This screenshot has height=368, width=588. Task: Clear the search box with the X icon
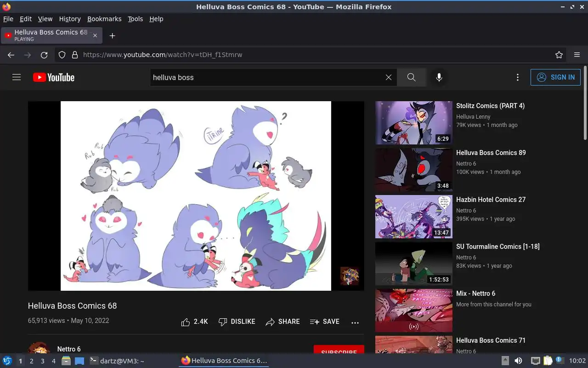tap(389, 77)
